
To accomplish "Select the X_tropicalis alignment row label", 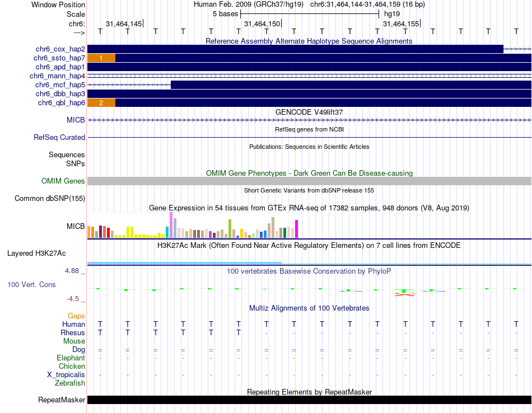I will (66, 375).
